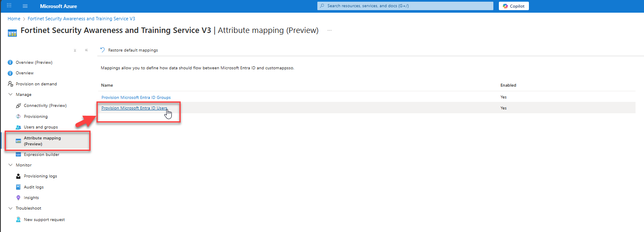Viewport: 644px width, 232px height.
Task: Open Provision Microsoft Entra ID Groups mapping
Action: pos(136,98)
